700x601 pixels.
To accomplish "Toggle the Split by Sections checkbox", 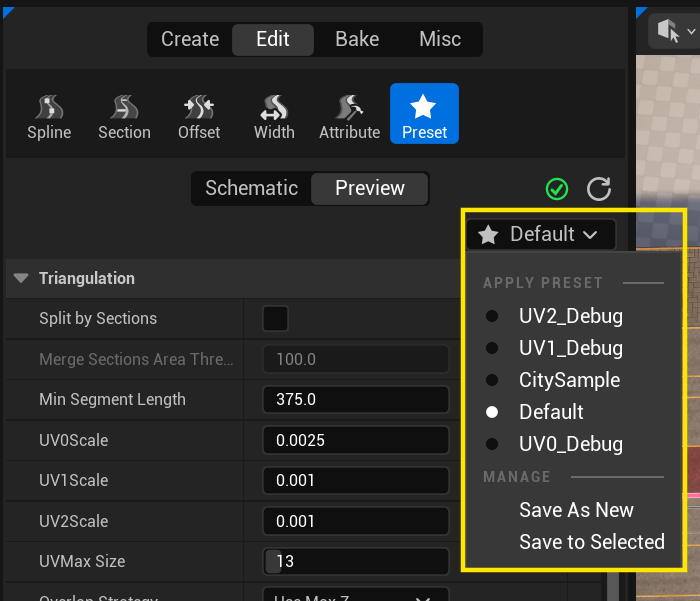I will pos(275,318).
